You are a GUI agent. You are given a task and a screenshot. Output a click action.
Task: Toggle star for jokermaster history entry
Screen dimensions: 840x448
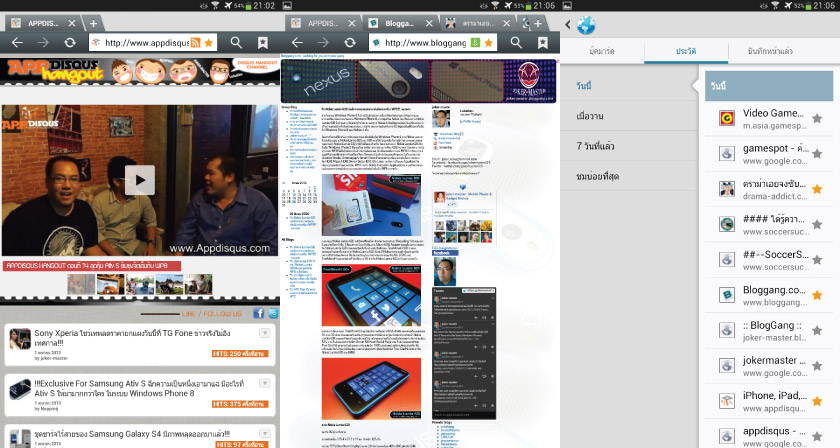817,366
